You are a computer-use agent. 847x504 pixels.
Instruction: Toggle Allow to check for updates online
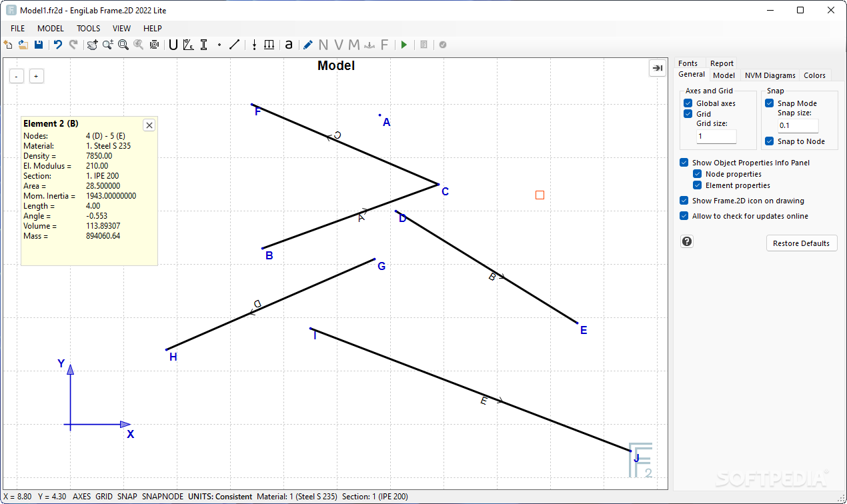tap(684, 216)
